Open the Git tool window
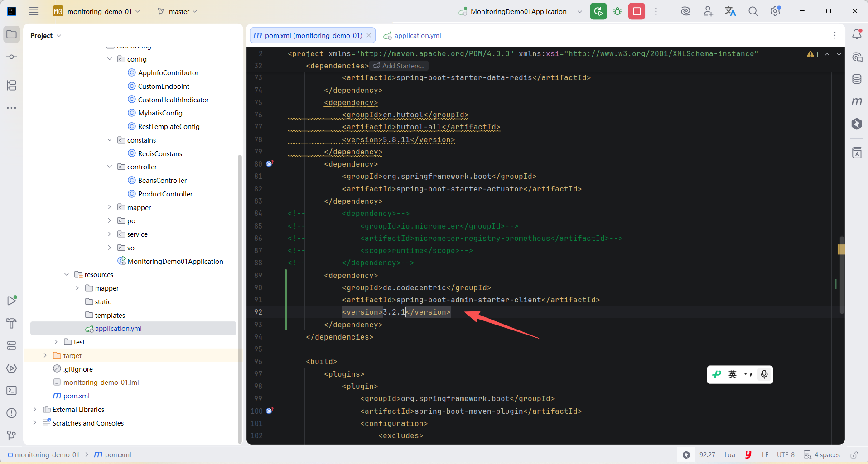The image size is (868, 464). (x=12, y=435)
